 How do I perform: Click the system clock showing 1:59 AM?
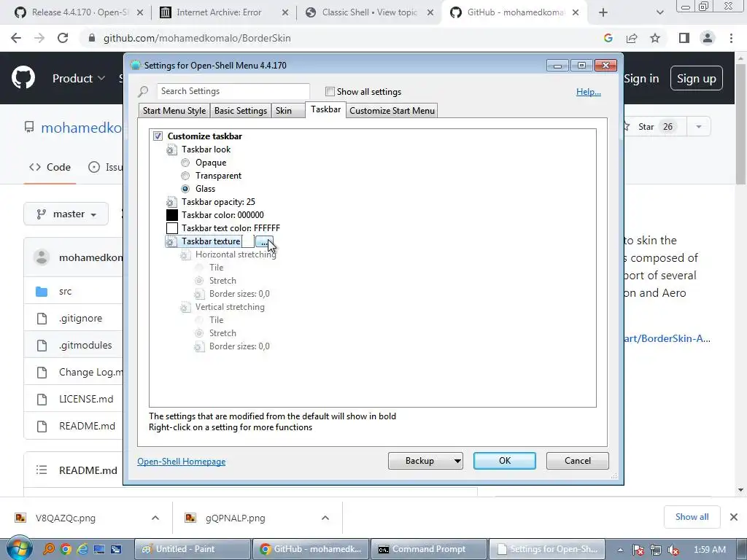click(x=710, y=550)
